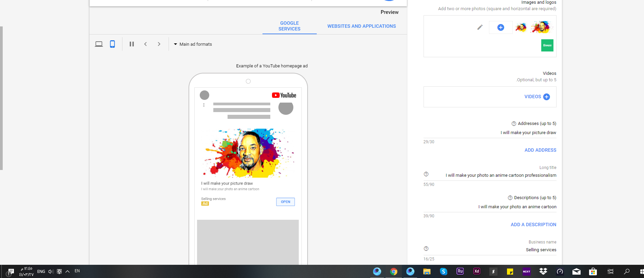Open the speedometer app in taskbar
The height and width of the screenshot is (278, 644).
(x=560, y=272)
